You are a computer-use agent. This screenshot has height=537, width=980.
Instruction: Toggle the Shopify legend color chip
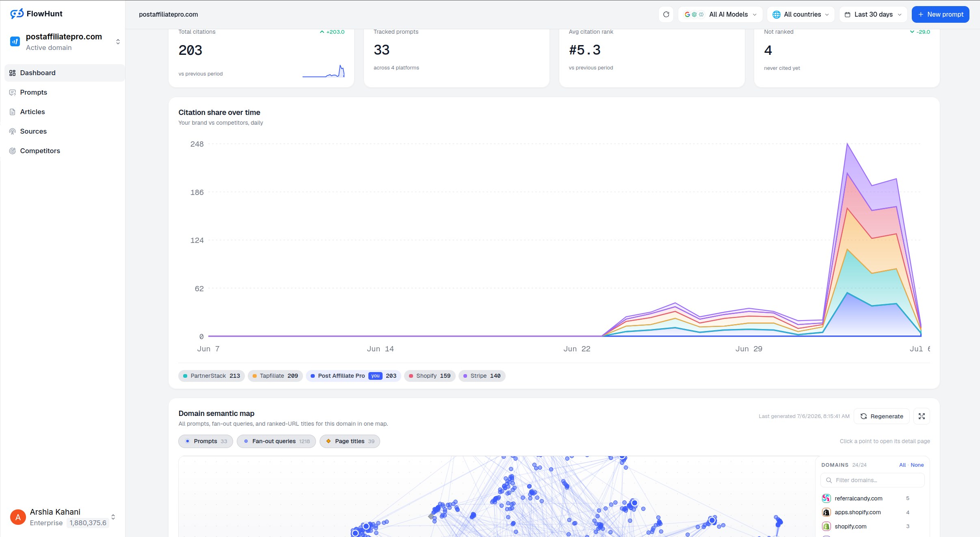[x=430, y=376]
